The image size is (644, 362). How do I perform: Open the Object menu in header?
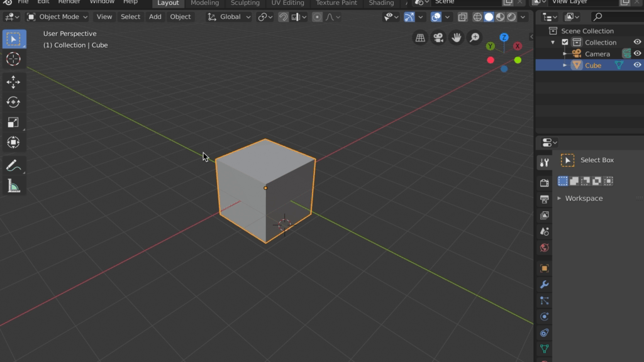tap(180, 17)
